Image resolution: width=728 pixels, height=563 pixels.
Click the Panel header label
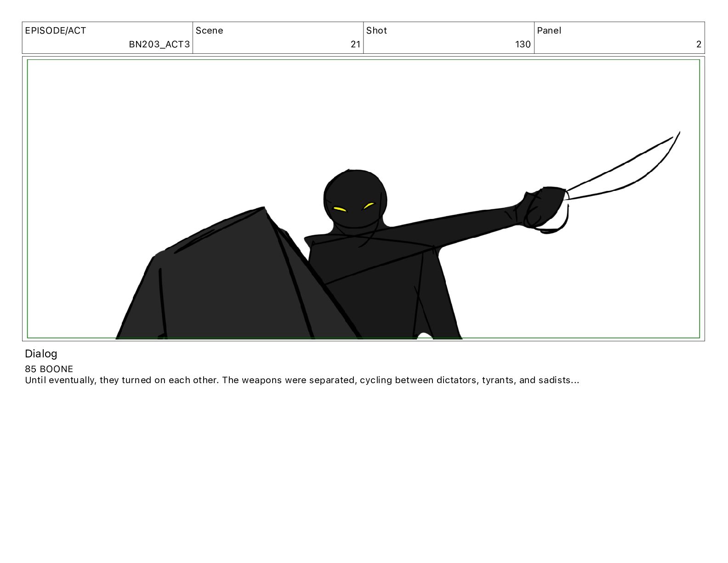[x=549, y=31]
